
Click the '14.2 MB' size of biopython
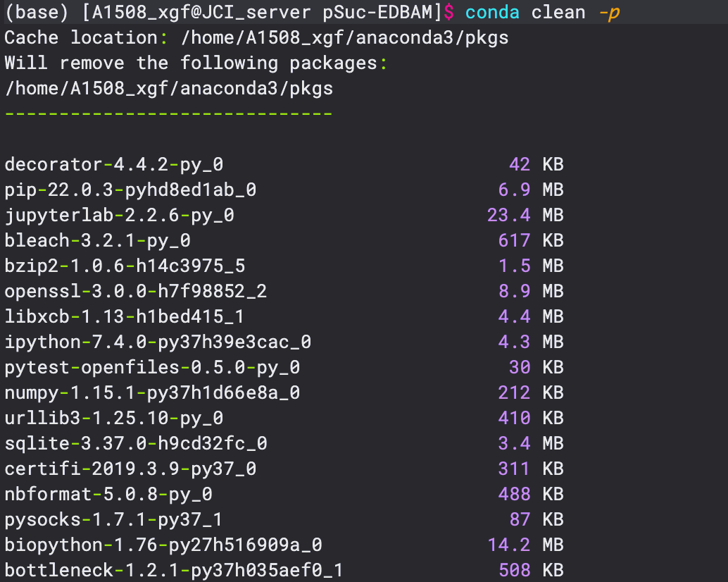525,545
